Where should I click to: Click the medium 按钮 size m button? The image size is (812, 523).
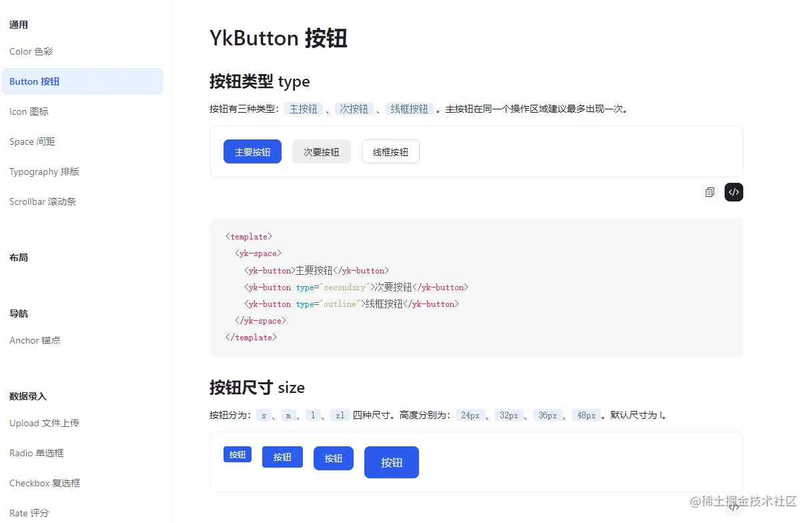282,457
